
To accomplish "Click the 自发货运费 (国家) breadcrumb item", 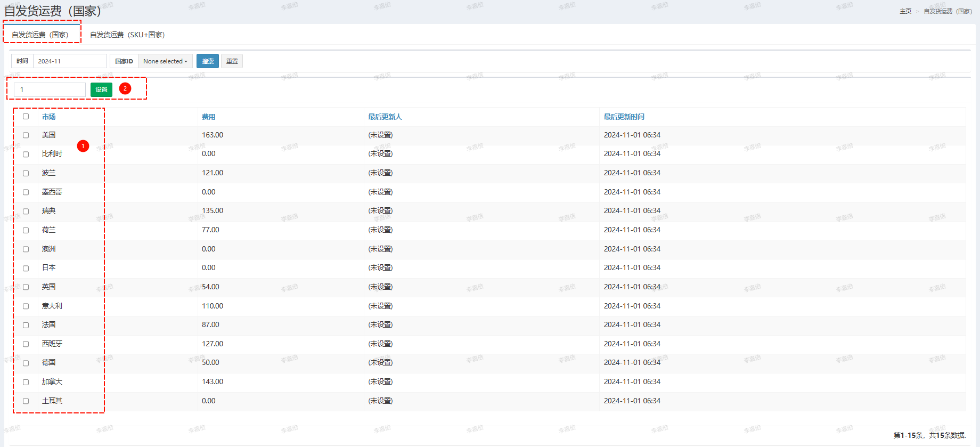I will click(948, 11).
